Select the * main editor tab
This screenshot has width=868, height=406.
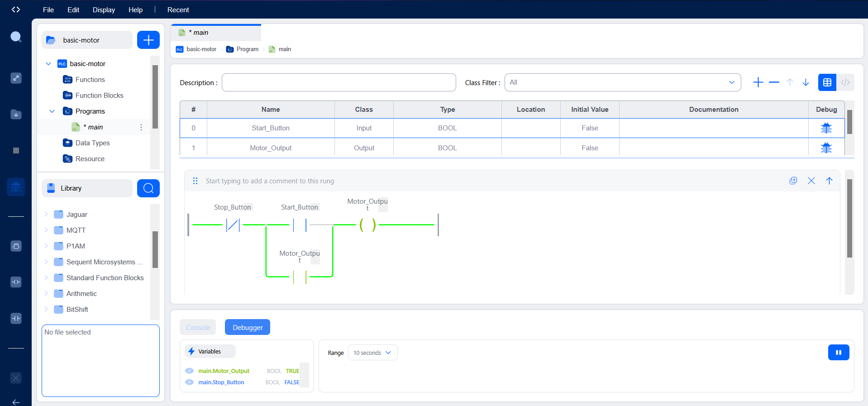pos(216,33)
